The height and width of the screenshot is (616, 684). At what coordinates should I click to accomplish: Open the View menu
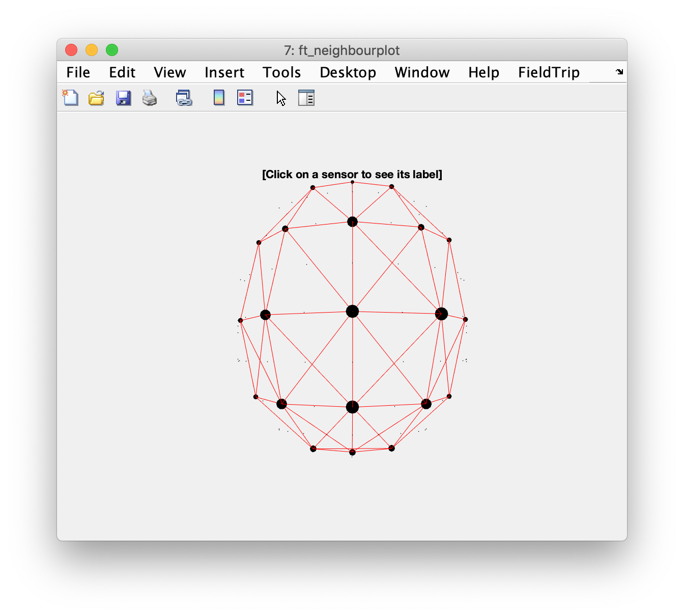click(x=170, y=72)
